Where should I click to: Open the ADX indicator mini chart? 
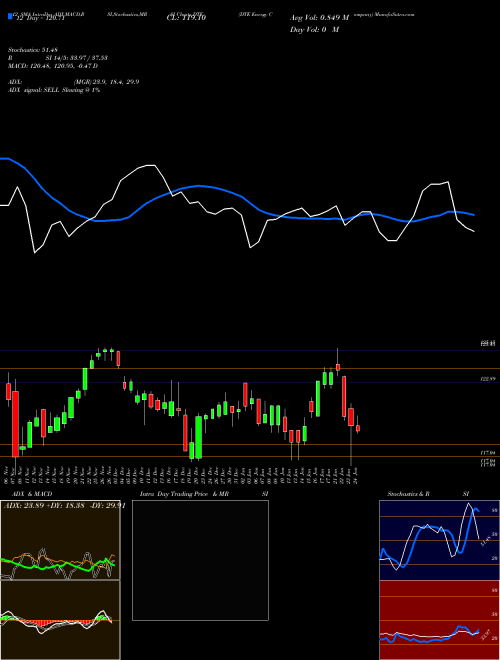point(60,540)
